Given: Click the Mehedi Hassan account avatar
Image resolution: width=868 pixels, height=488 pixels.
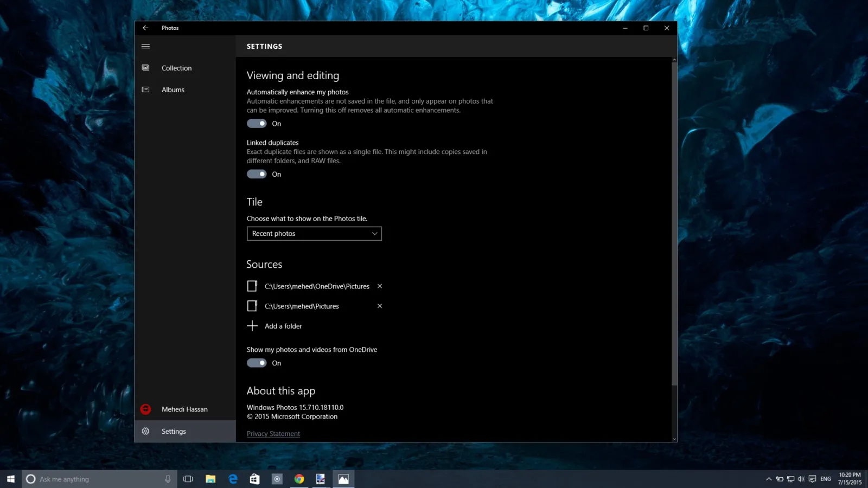Looking at the screenshot, I should pyautogui.click(x=145, y=409).
